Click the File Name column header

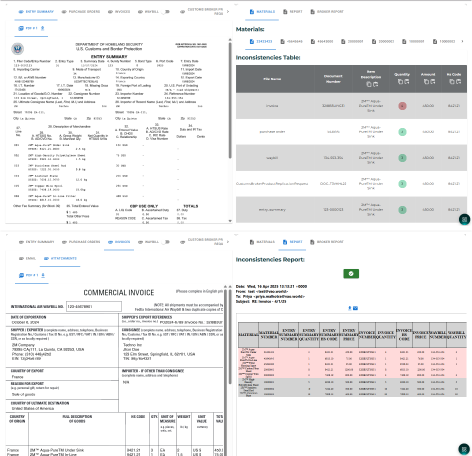[272, 79]
